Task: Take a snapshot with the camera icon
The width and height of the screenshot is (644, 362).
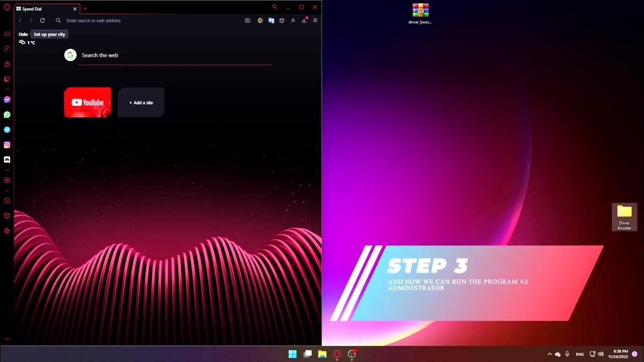Action: click(248, 21)
